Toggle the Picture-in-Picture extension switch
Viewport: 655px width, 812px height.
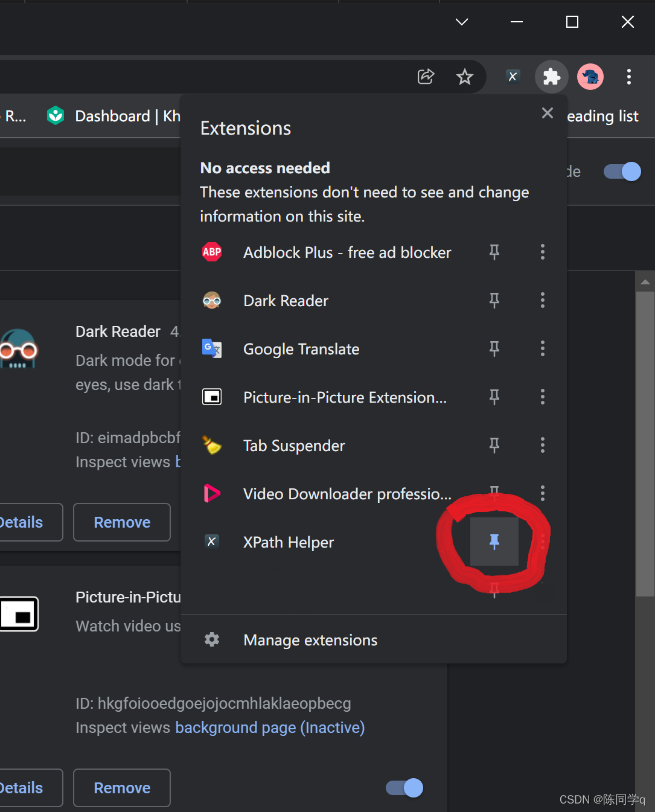pos(404,788)
